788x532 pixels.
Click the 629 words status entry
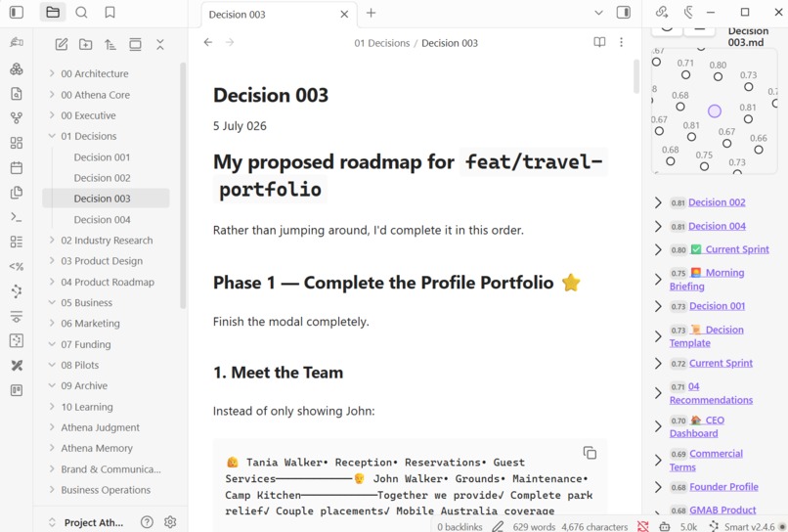coord(534,526)
